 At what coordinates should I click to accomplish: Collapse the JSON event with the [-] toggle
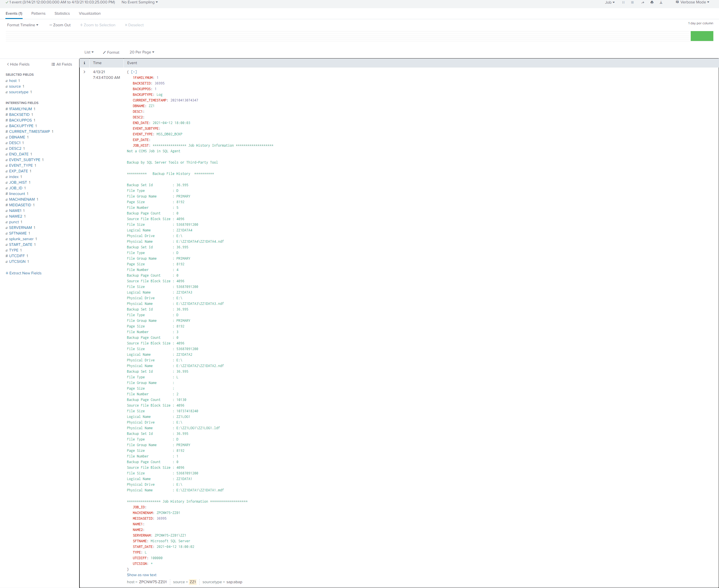[x=134, y=72]
